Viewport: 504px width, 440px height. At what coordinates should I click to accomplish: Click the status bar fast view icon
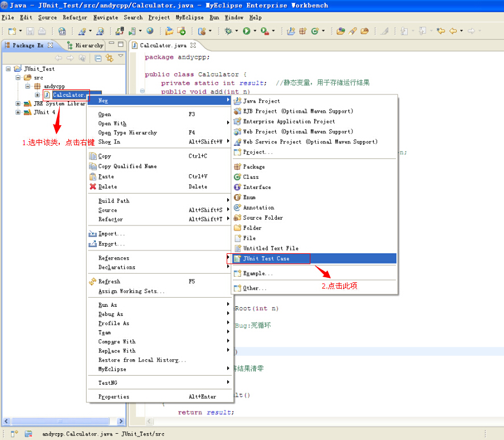(14, 434)
